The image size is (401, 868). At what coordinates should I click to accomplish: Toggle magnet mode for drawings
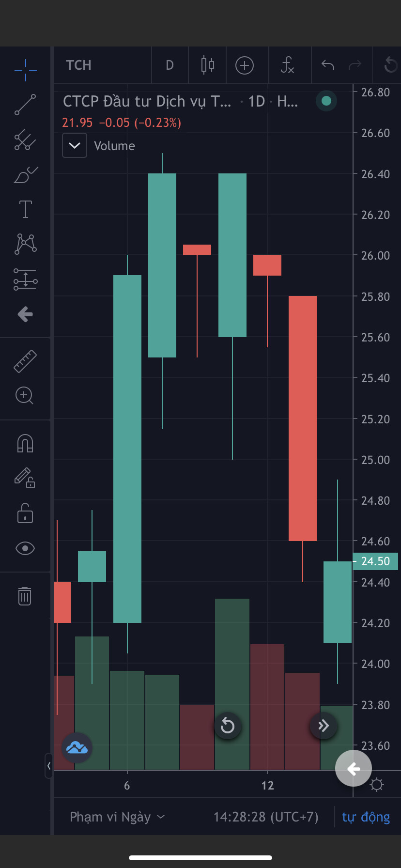(x=25, y=443)
